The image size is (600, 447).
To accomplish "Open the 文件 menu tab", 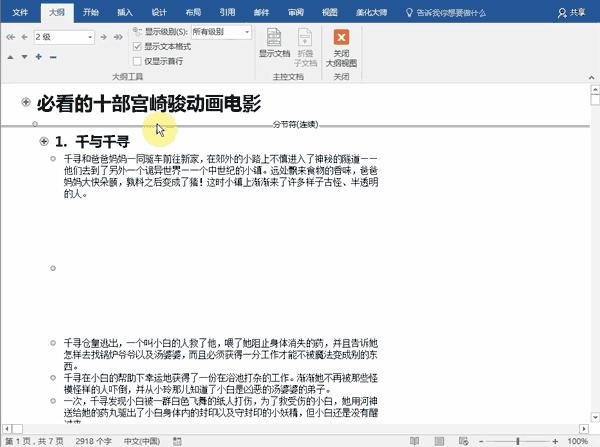I will (20, 11).
